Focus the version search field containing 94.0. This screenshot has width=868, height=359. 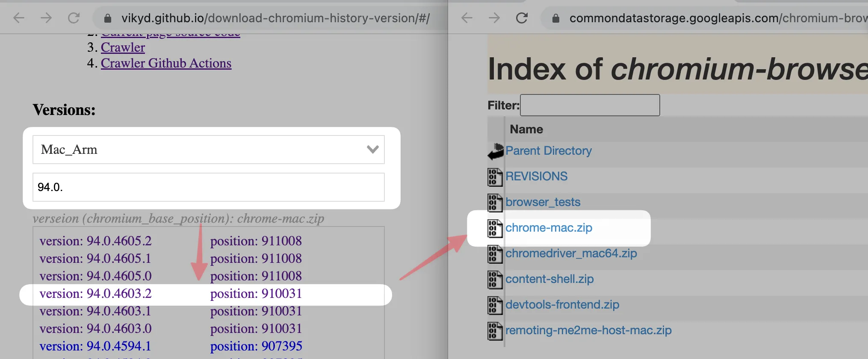[208, 187]
